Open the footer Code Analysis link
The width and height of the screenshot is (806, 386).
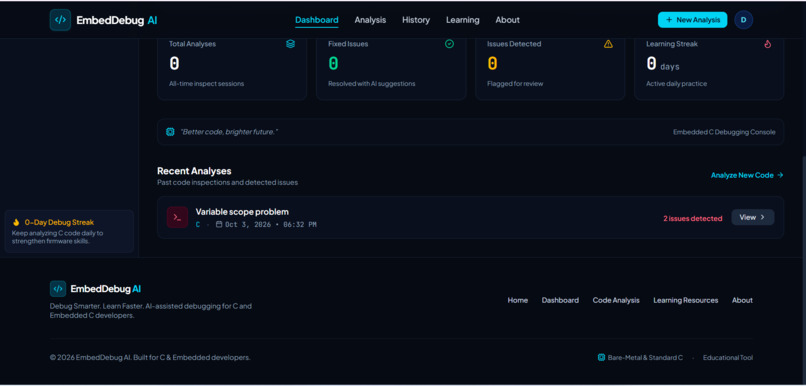pyautogui.click(x=616, y=300)
